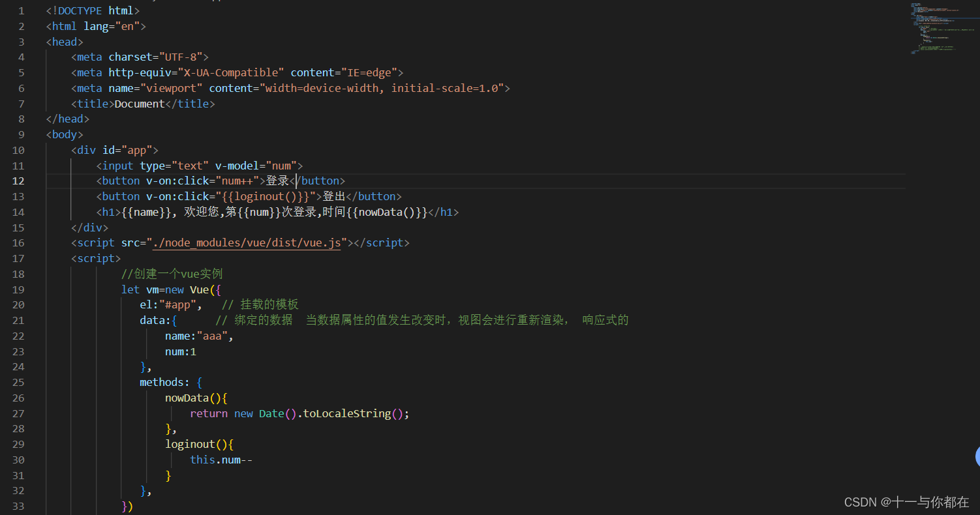Screen dimensions: 980x515
Task: Click the comment starting with 绑定的数据
Action: tap(421, 321)
